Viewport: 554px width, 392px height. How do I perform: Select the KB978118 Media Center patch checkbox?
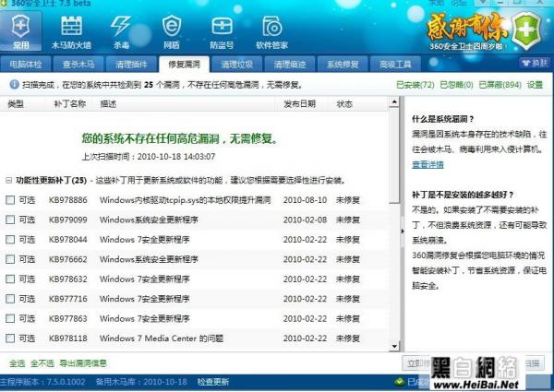[10, 338]
